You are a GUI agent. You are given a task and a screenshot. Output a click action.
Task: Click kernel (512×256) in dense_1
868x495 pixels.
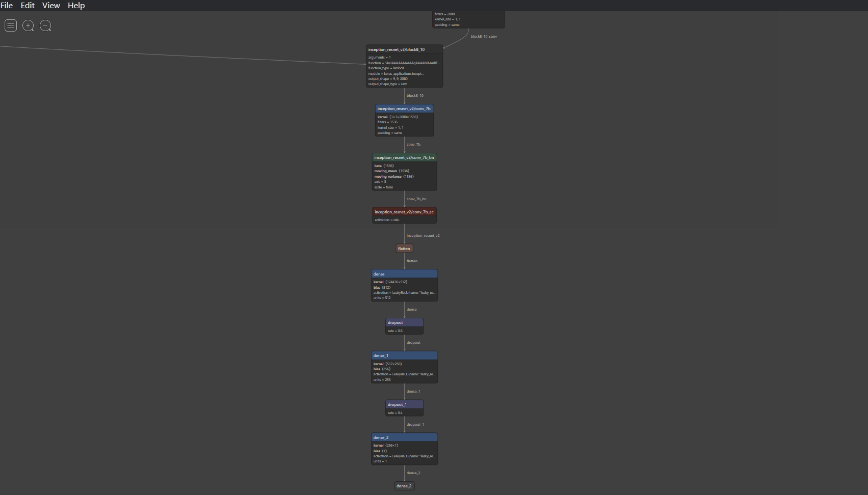tap(387, 364)
